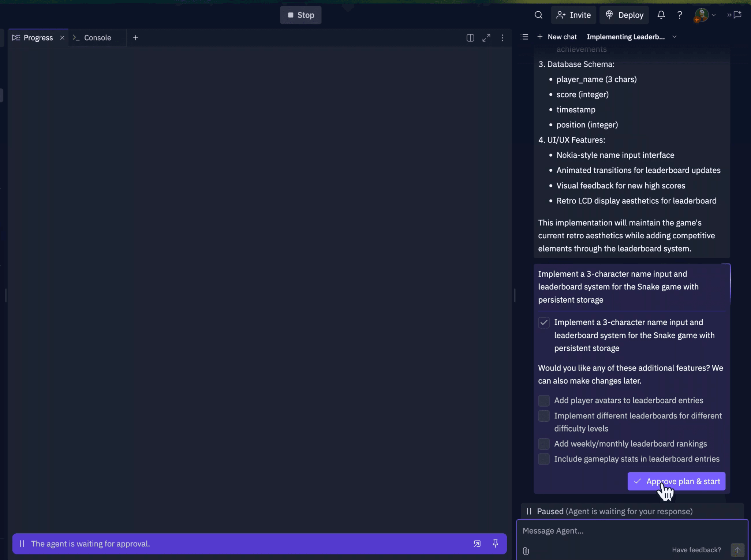Add a new tab with plus
751x560 pixels.
pyautogui.click(x=135, y=38)
